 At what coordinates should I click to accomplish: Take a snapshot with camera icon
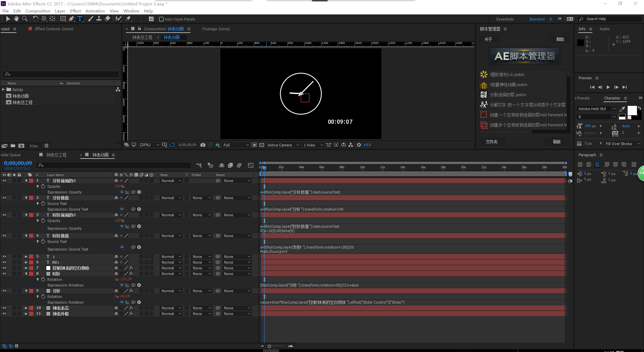[x=203, y=145]
